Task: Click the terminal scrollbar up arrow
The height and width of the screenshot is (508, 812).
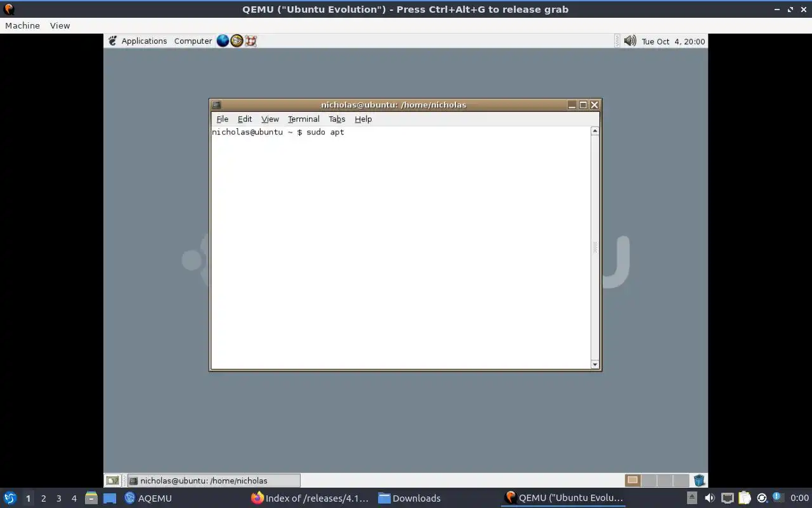Action: [x=595, y=131]
